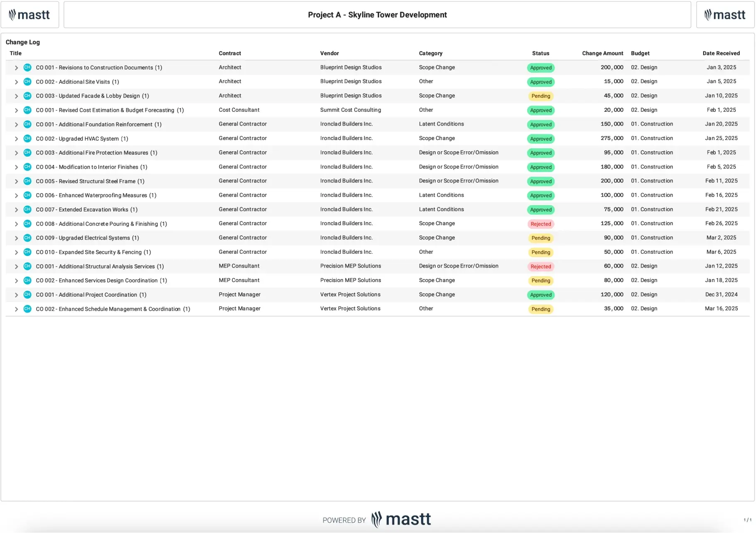756x533 pixels.
Task: Click the CH icon on CO 001 Revisions row
Action: pos(27,67)
